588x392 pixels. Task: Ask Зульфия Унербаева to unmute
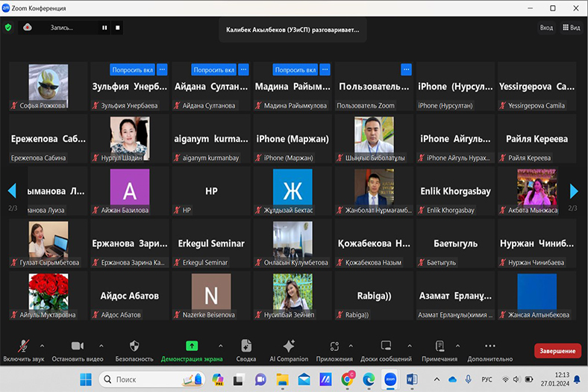point(132,69)
